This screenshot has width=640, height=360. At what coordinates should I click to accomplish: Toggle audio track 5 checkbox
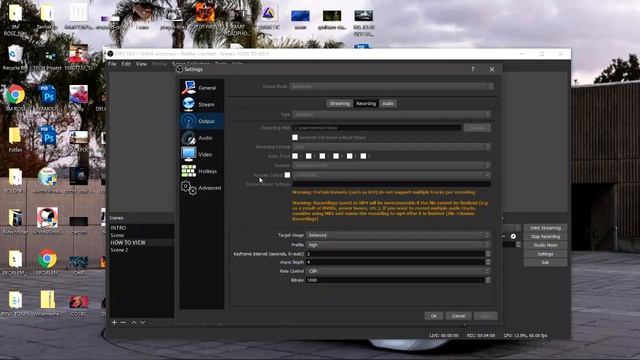(349, 156)
